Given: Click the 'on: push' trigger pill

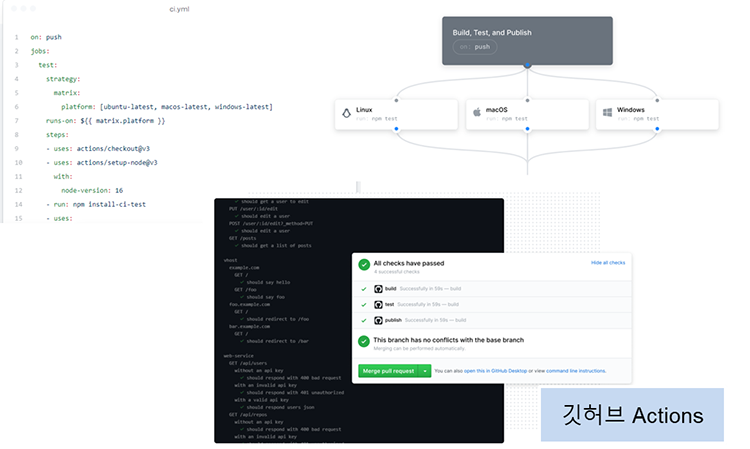Looking at the screenshot, I should pos(475,46).
